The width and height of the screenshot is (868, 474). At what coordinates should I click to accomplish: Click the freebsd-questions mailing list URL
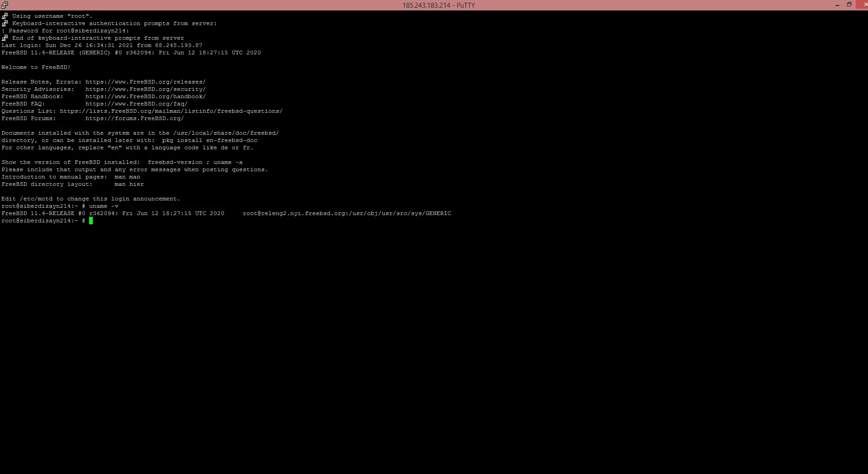pyautogui.click(x=171, y=111)
